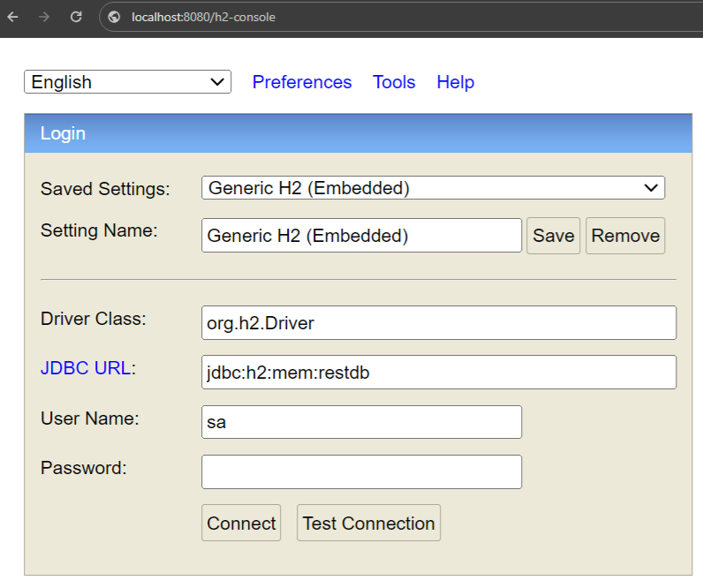
Task: Click the Driver Class field
Action: pyautogui.click(x=438, y=323)
